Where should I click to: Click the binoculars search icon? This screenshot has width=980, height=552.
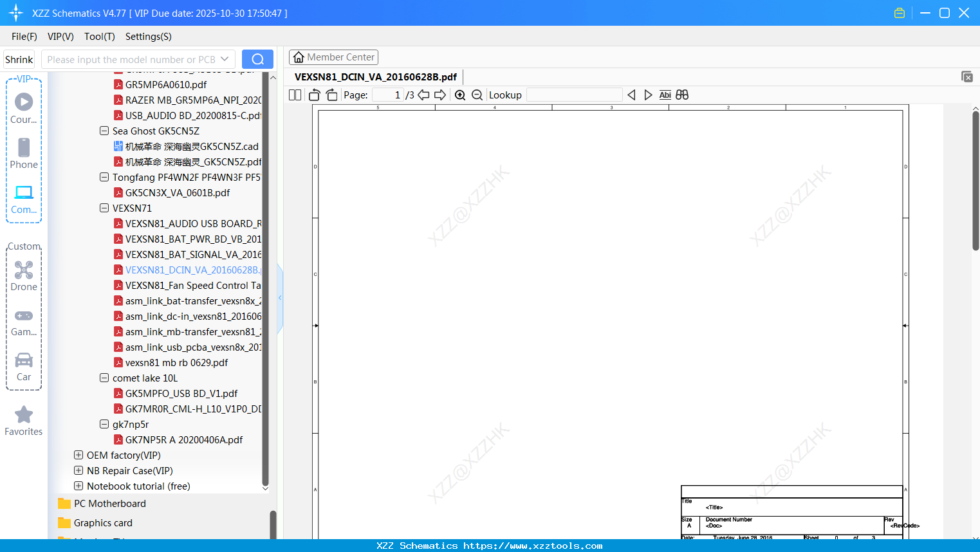682,95
